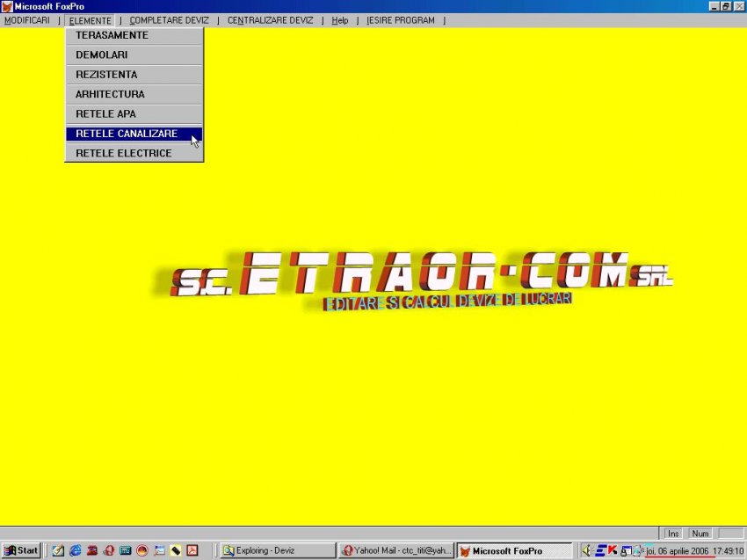The image size is (747, 560).
Task: Choose RETELE APA menu entry
Action: coord(134,114)
